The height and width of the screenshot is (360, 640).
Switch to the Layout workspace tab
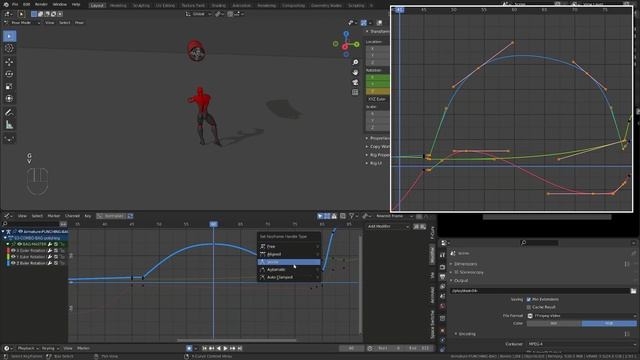(97, 5)
